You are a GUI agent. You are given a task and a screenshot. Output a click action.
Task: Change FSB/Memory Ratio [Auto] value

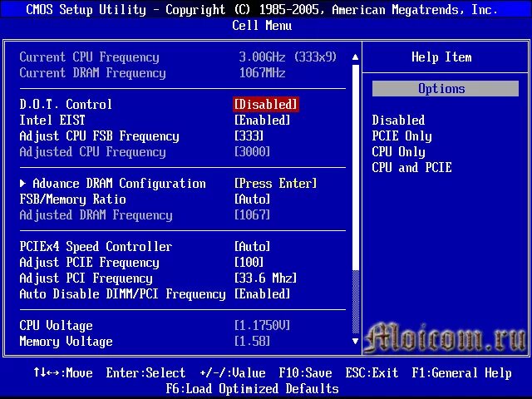pyautogui.click(x=252, y=199)
